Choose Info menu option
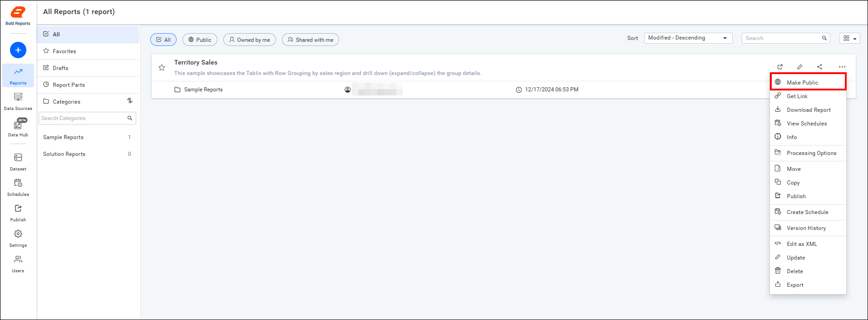The image size is (868, 320). (x=808, y=137)
